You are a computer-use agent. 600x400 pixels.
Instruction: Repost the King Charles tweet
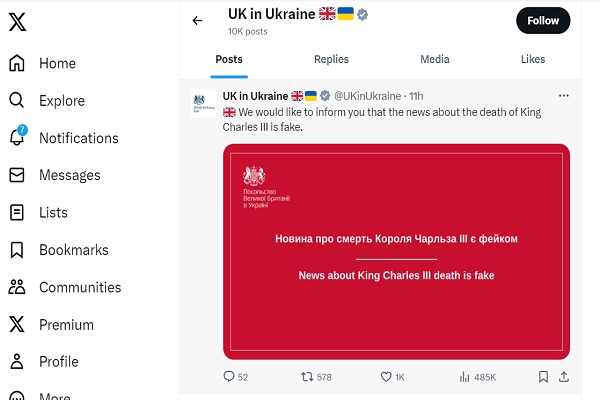click(x=307, y=377)
